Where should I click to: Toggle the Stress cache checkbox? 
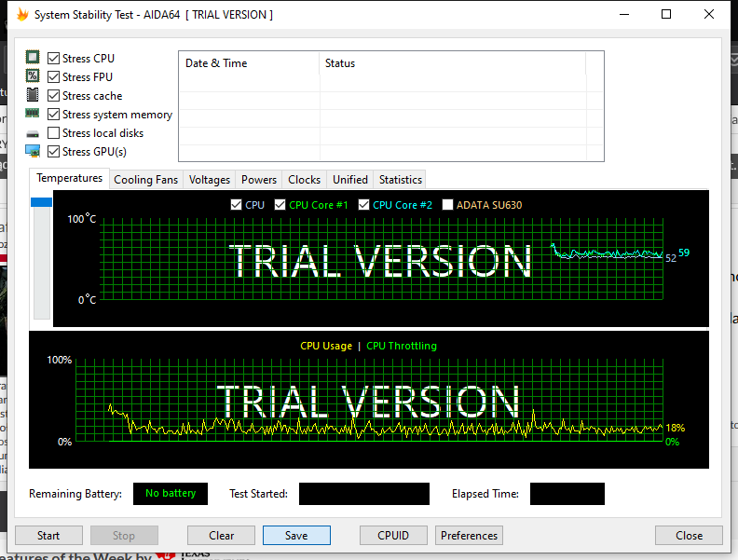pyautogui.click(x=54, y=96)
